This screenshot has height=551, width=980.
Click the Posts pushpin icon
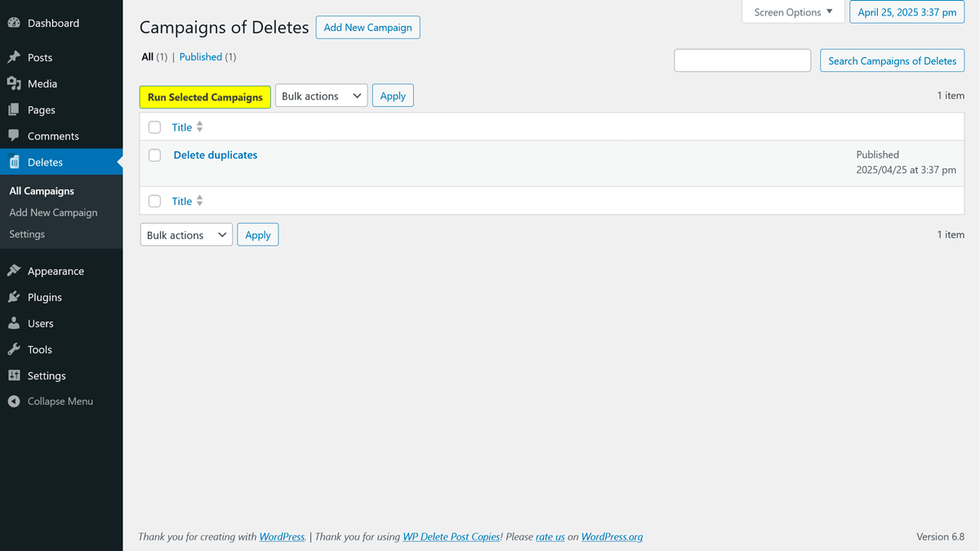[14, 57]
